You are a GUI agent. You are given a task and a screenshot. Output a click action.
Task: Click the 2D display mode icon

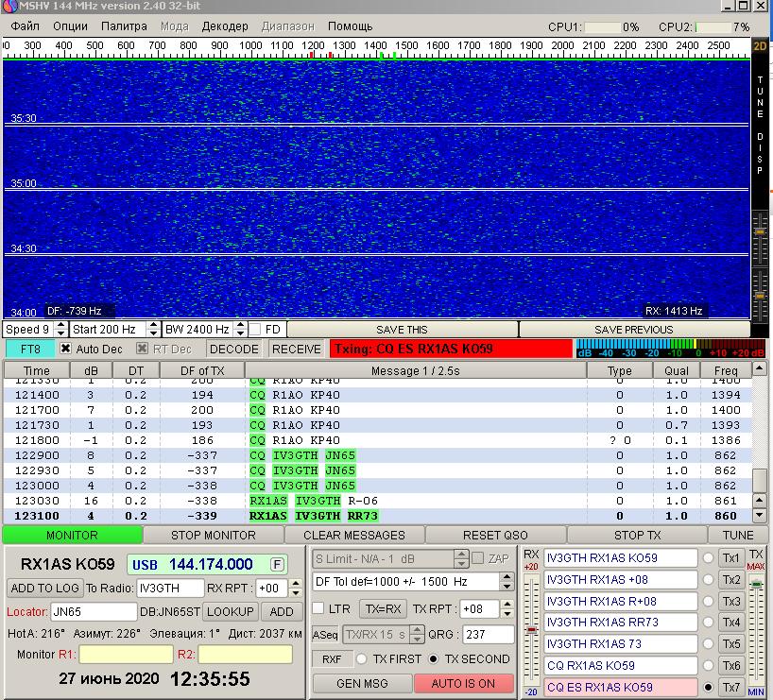pos(761,45)
